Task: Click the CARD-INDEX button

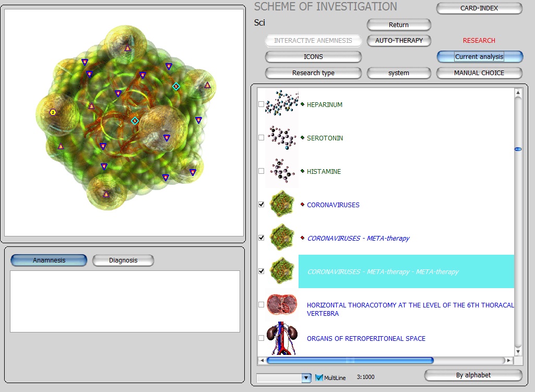Action: pyautogui.click(x=479, y=8)
